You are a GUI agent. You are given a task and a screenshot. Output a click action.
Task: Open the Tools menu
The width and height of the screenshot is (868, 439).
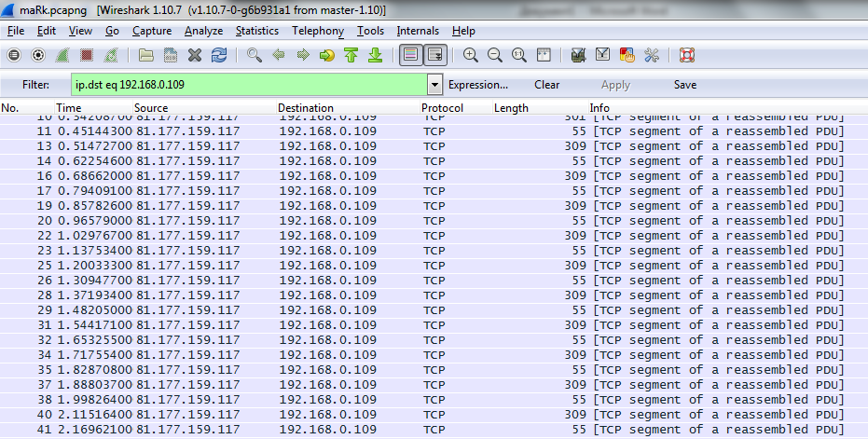tap(370, 31)
